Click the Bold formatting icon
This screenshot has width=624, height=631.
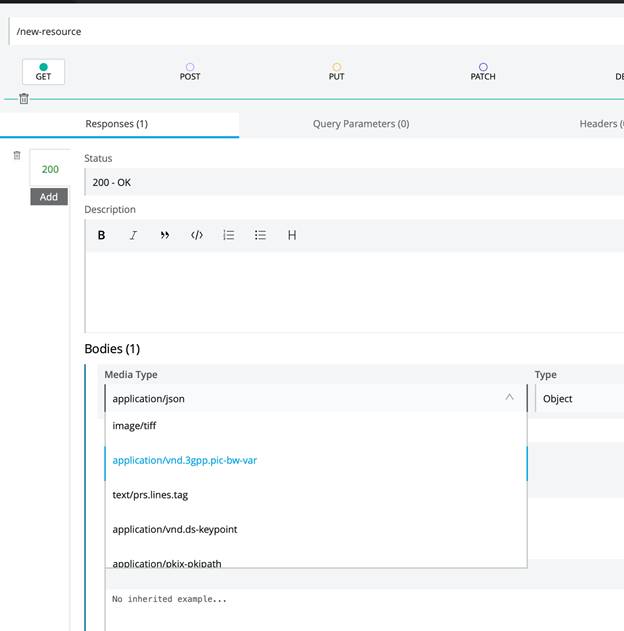click(x=101, y=235)
